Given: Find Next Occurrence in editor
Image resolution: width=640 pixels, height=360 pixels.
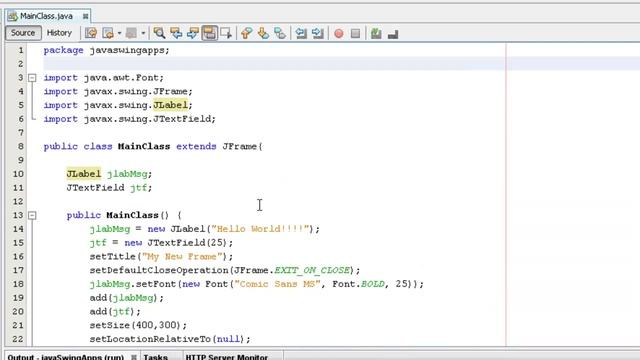Looking at the screenshot, I should tap(193, 33).
